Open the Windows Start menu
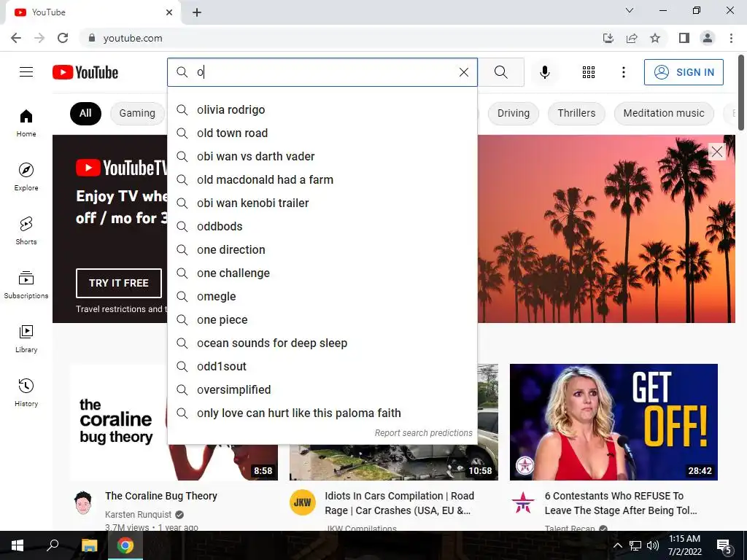 (x=18, y=545)
